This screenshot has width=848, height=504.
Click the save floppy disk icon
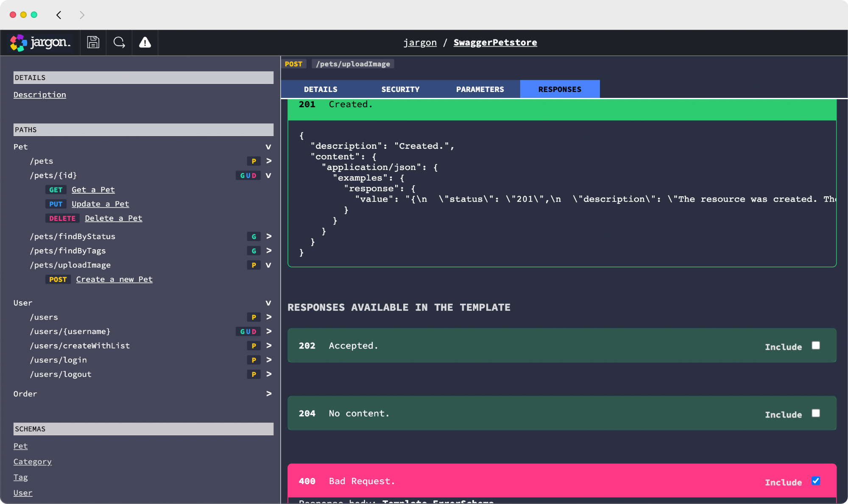click(x=93, y=42)
